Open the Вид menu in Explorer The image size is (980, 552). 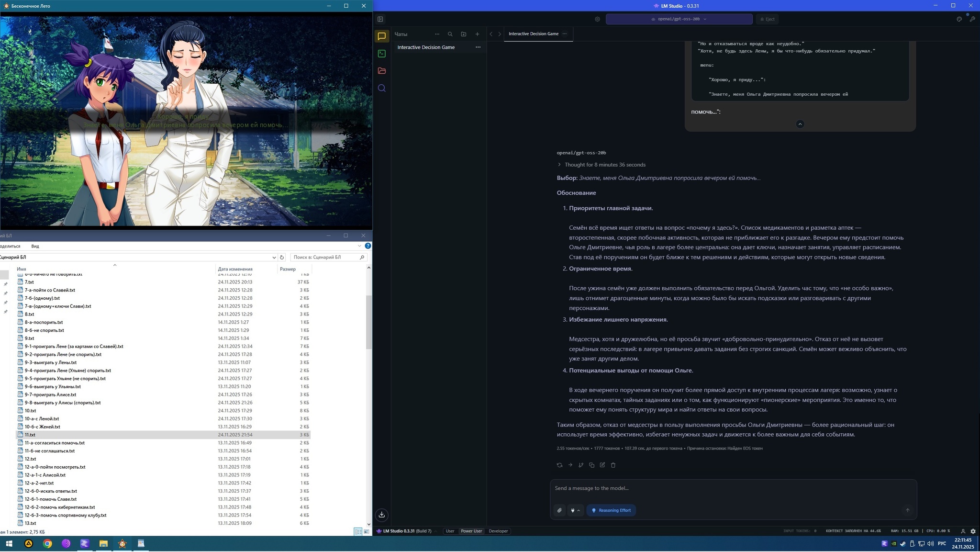(x=35, y=246)
